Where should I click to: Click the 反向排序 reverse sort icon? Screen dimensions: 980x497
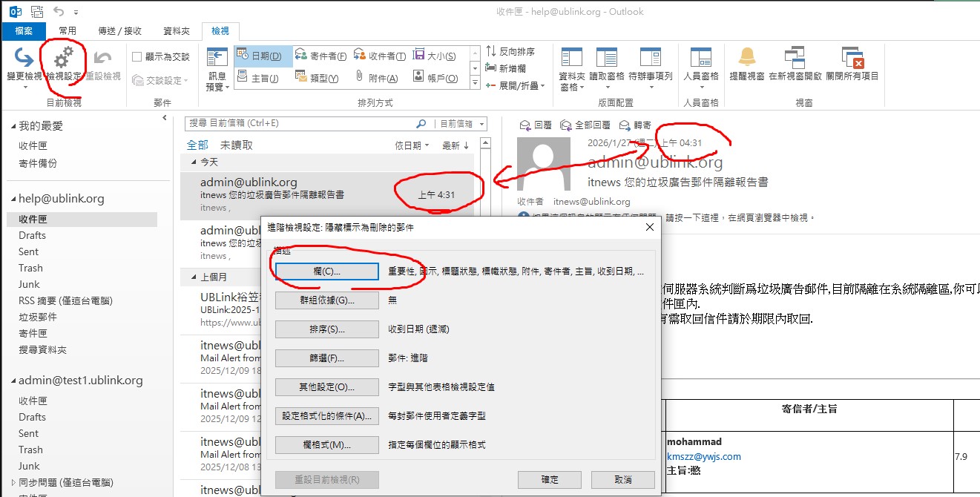pos(492,52)
